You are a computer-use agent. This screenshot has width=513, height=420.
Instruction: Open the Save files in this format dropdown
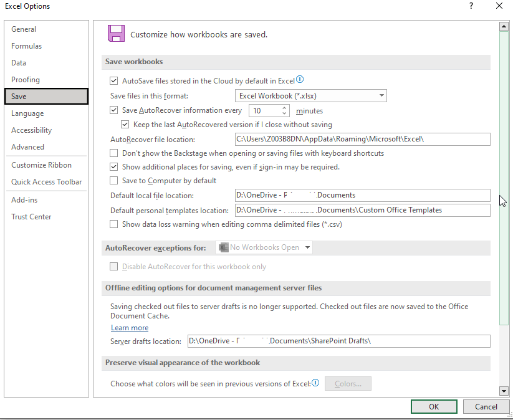pyautogui.click(x=311, y=96)
